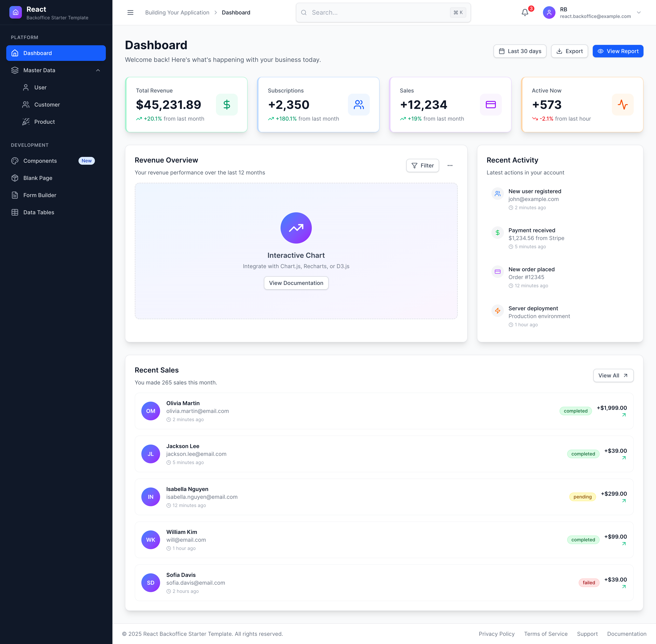Click the +$99.00 amount for William Kim

[x=615, y=537]
